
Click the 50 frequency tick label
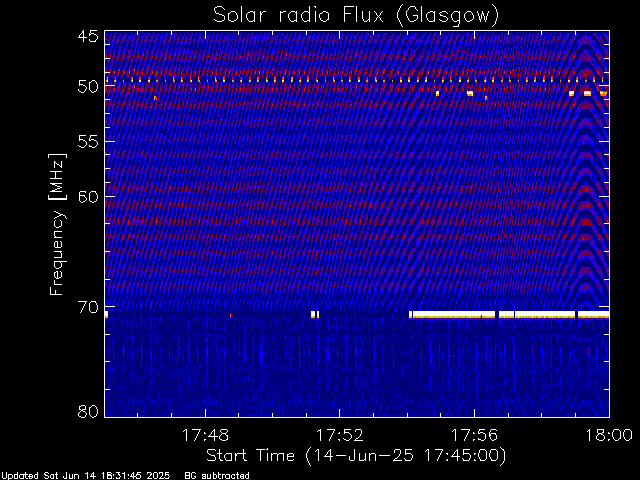pyautogui.click(x=88, y=87)
